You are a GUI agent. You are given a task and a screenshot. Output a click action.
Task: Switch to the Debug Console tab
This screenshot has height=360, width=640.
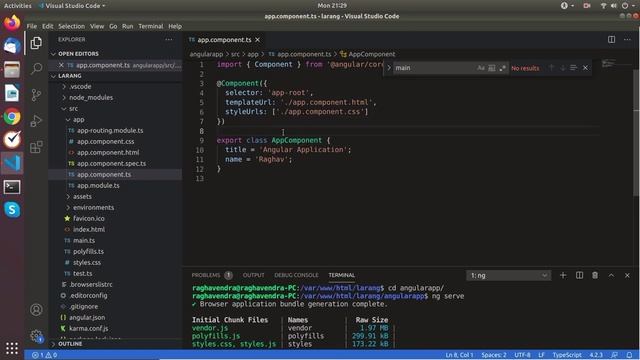click(296, 275)
